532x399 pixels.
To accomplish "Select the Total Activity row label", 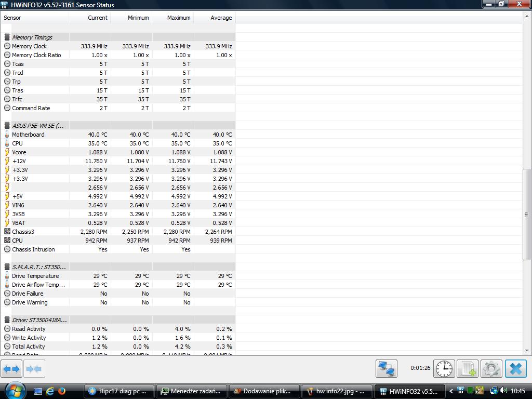I will click(x=29, y=347).
